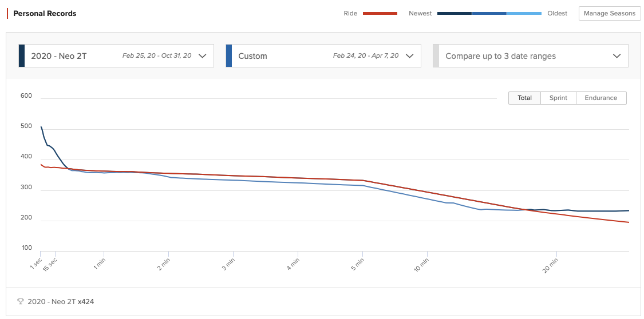
Task: Click the red Ride legend line
Action: 380,13
